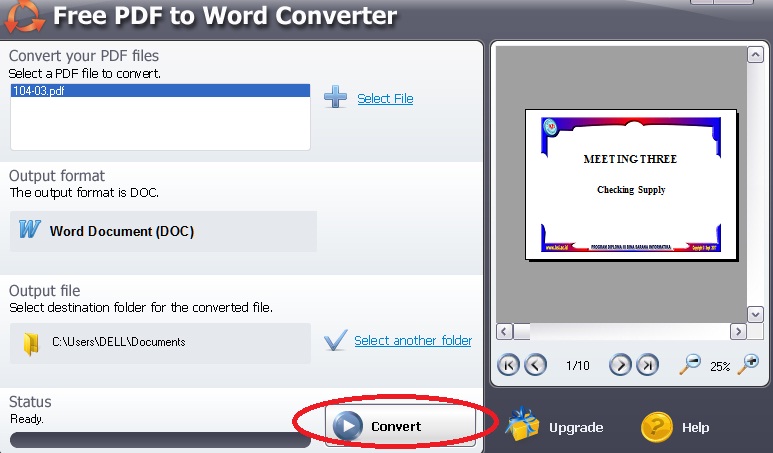This screenshot has width=773, height=453.
Task: Open the Select File link
Action: (385, 99)
